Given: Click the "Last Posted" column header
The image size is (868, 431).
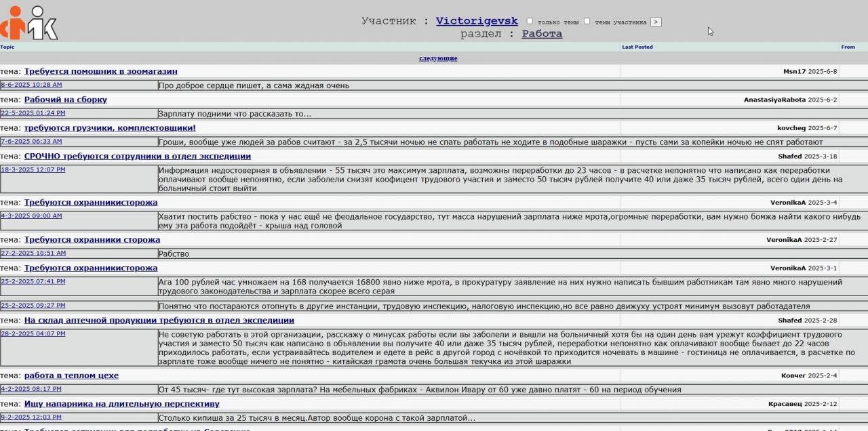Looking at the screenshot, I should click(637, 47).
